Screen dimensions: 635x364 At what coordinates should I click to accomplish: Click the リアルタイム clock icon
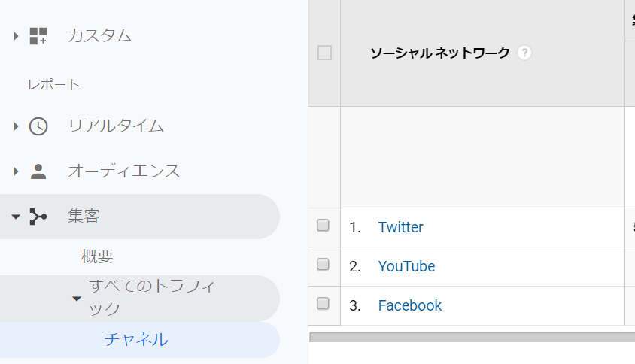(38, 126)
